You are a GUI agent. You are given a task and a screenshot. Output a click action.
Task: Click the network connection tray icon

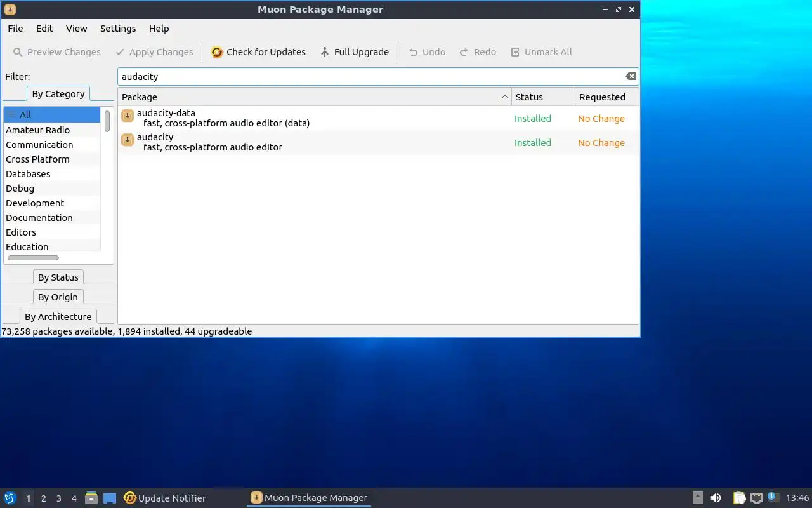coord(756,498)
